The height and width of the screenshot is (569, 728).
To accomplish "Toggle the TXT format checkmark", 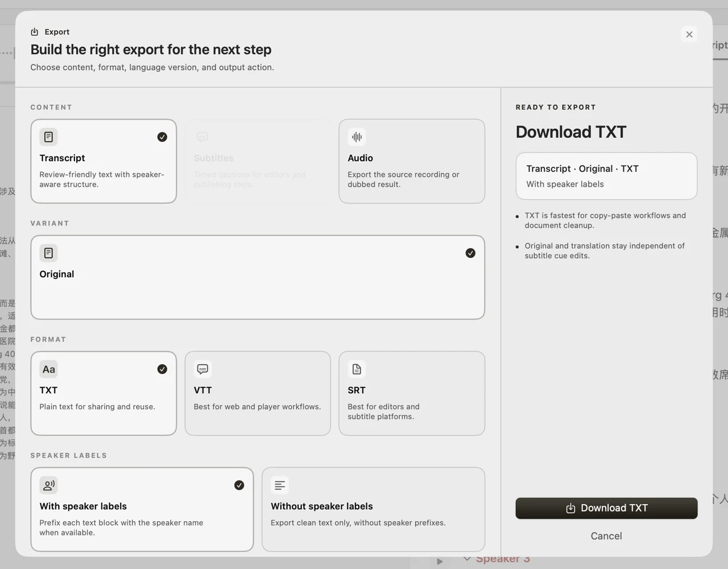I will (x=162, y=369).
